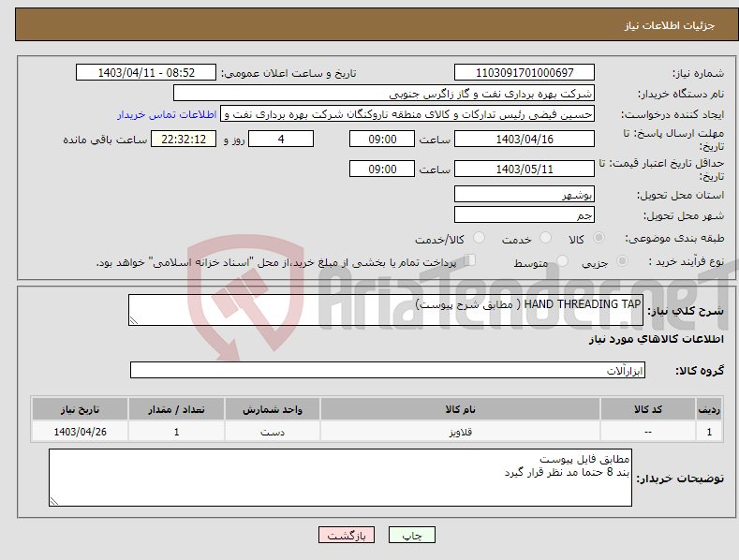This screenshot has width=739, height=560.
Task: Click the description box resize handle
Action: click(134, 320)
